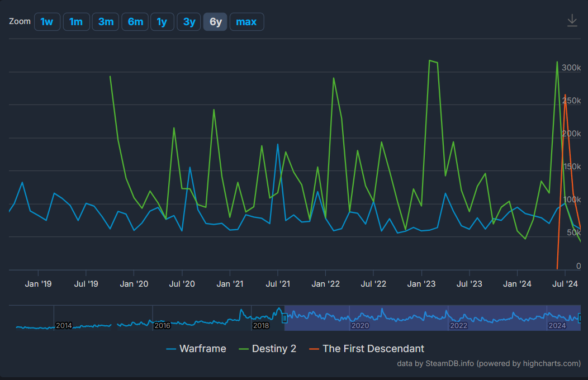Open the data by SteamDB.info credit
The height and width of the screenshot is (380, 588).
489,363
